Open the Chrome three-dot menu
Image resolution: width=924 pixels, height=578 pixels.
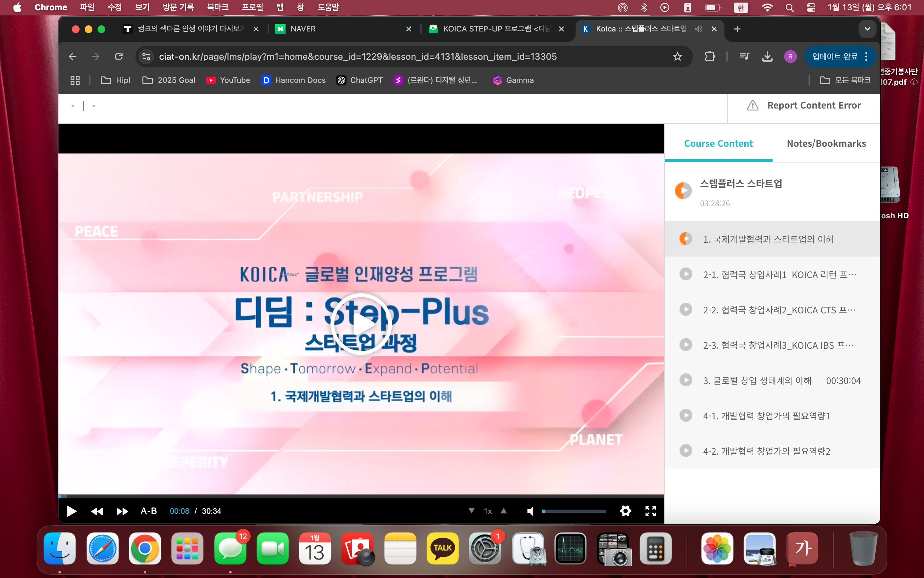pos(866,57)
